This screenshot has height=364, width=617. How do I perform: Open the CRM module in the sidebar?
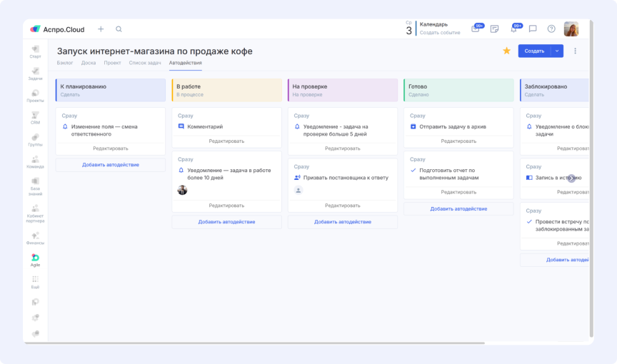pyautogui.click(x=35, y=117)
